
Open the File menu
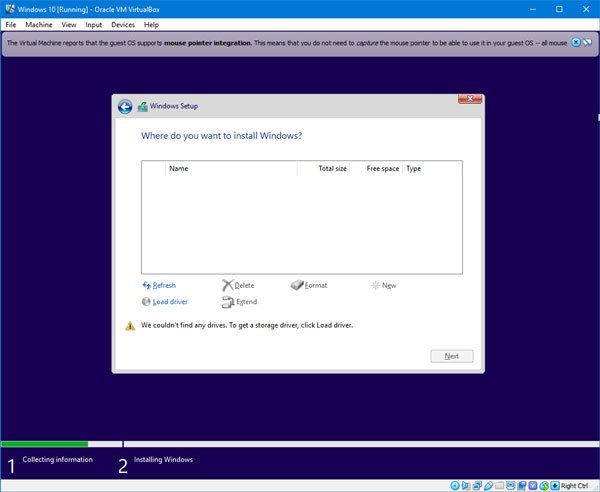11,25
